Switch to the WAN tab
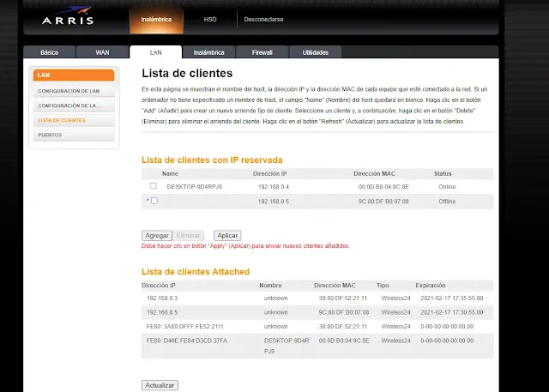The width and height of the screenshot is (549, 392). 103,52
